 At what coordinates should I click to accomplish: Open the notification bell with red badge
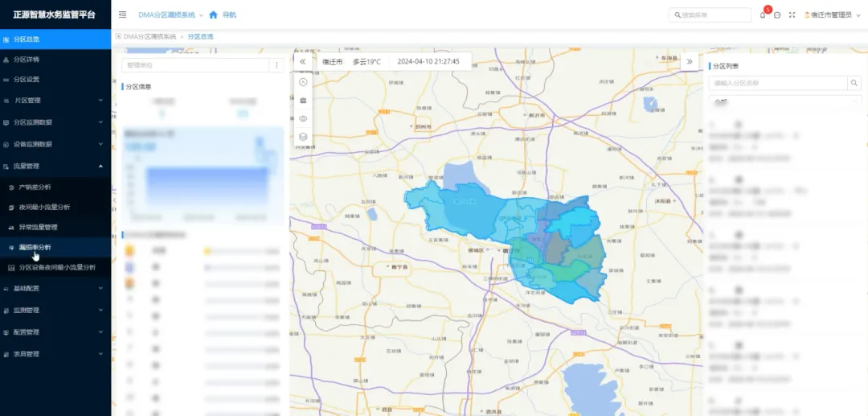tap(763, 15)
